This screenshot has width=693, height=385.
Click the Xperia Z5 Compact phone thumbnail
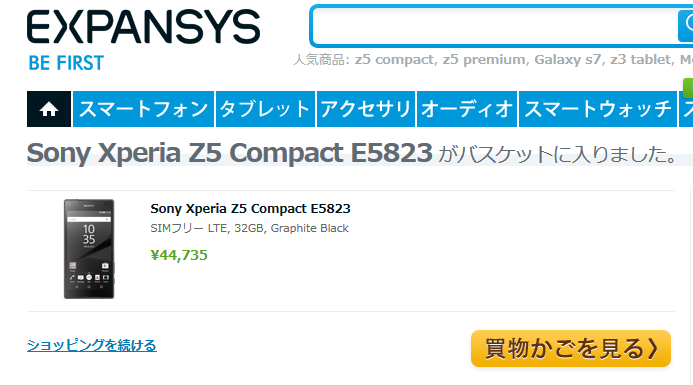[x=89, y=249]
